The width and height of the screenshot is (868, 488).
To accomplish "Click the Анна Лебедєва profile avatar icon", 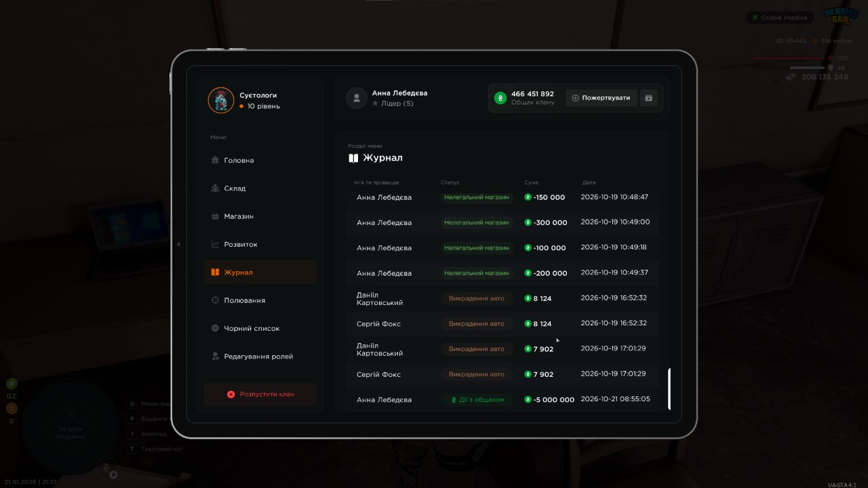I will coord(357,98).
